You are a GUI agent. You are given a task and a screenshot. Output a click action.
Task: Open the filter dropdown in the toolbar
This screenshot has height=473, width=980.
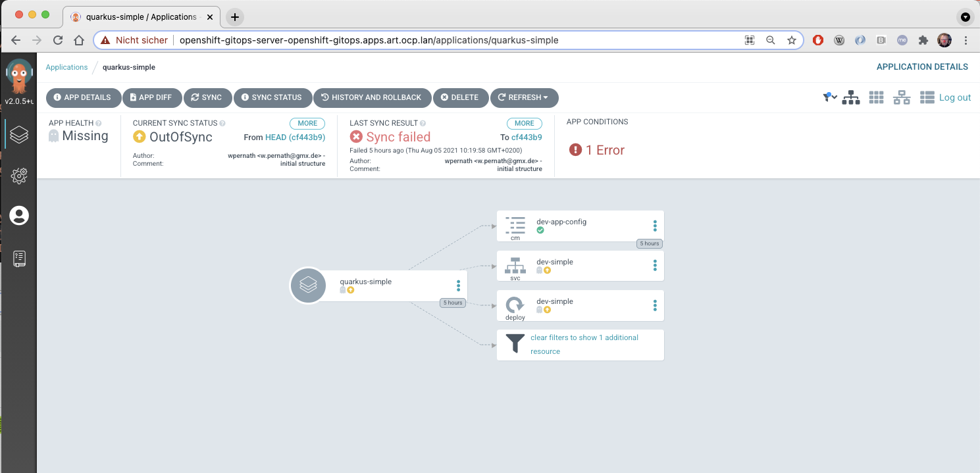click(x=829, y=97)
